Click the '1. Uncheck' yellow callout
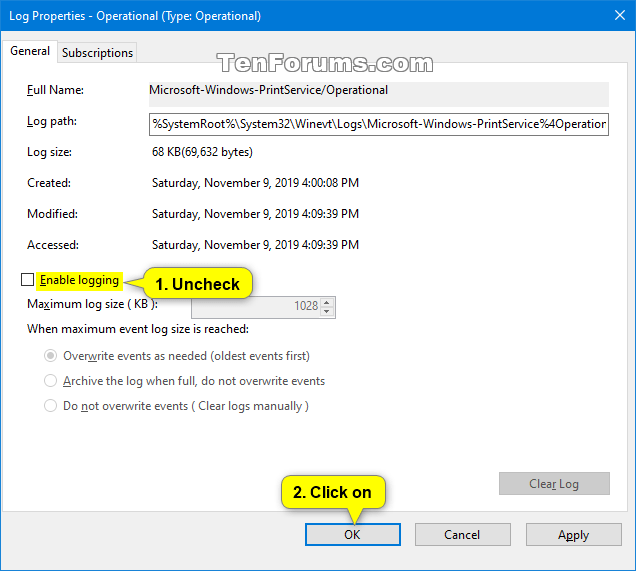The image size is (636, 571). click(x=198, y=283)
